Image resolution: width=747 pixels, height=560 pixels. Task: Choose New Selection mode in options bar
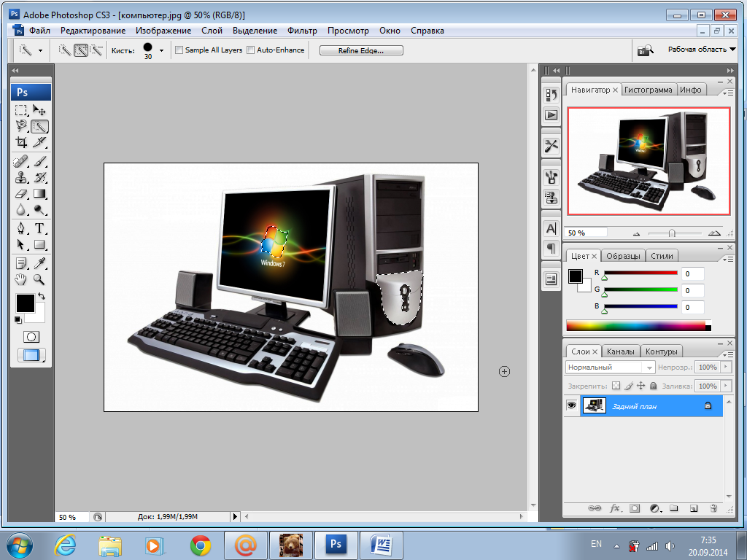pyautogui.click(x=65, y=50)
